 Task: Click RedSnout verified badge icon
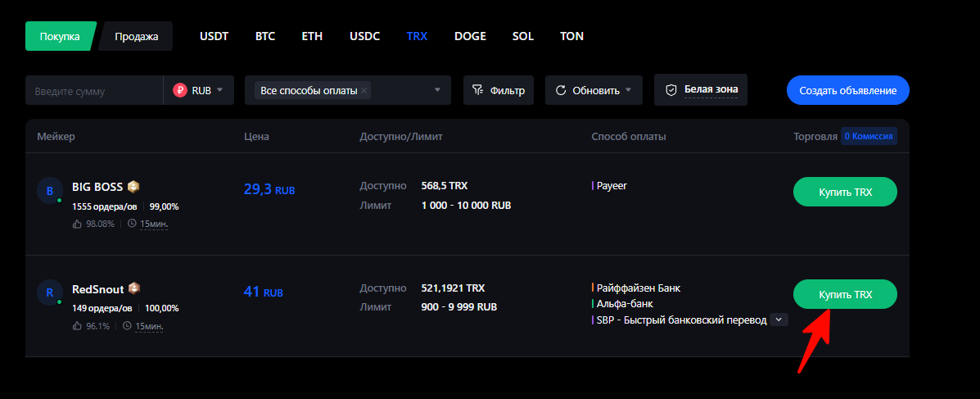pos(134,289)
